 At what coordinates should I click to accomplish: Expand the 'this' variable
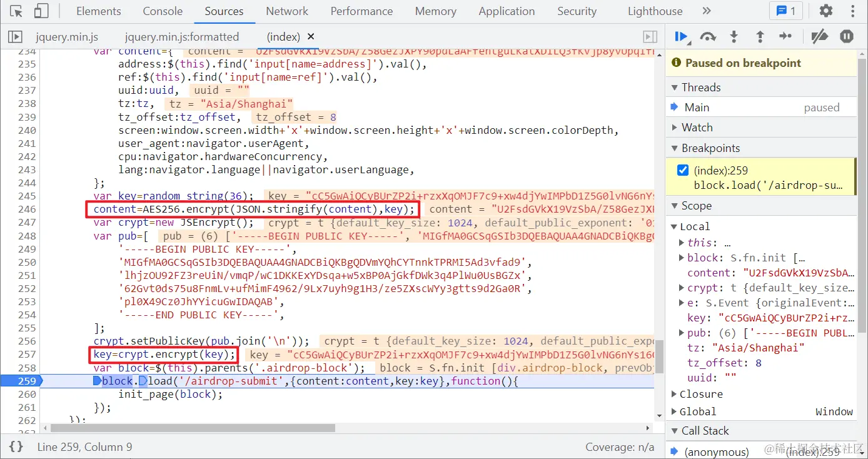[682, 243]
